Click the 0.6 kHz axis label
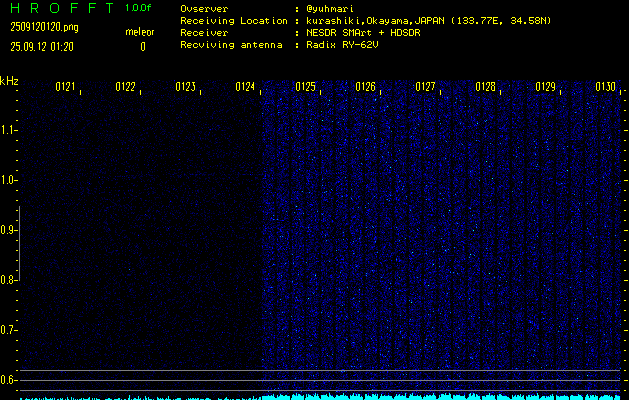Viewport: 629px width, 400px height. 7,380
